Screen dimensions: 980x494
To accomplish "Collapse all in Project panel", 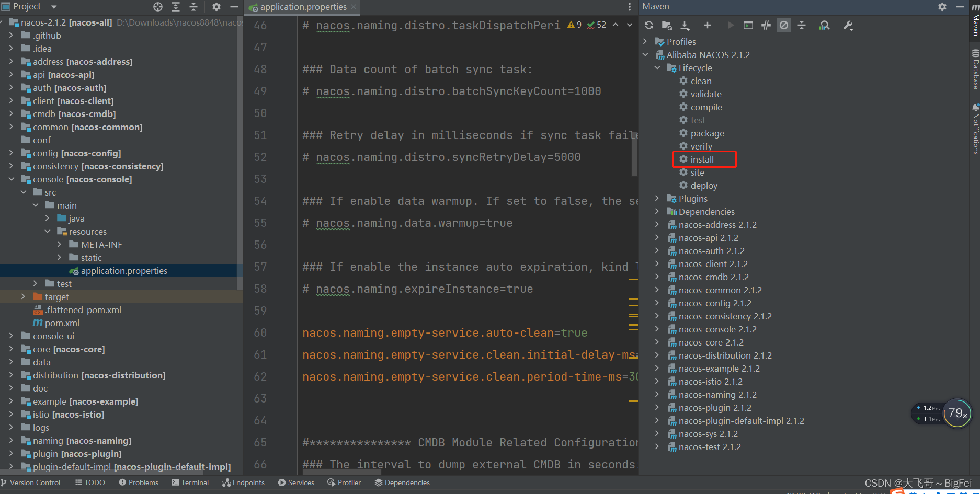I will (193, 7).
